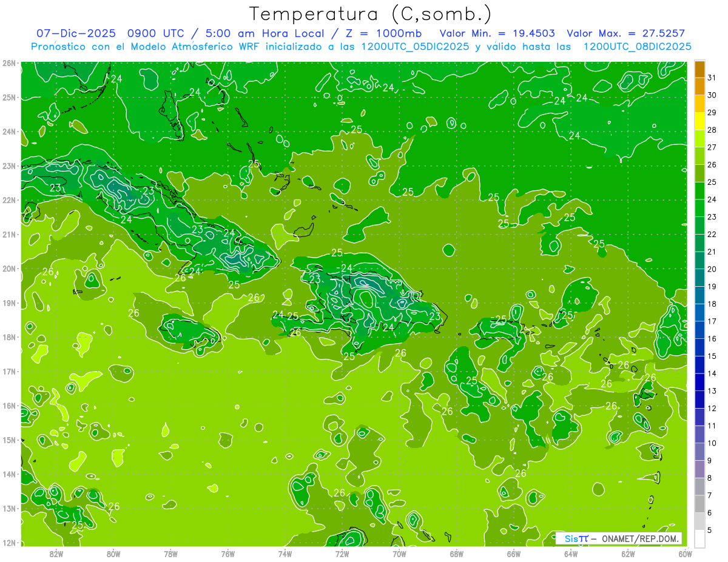This screenshot has height=562, width=728.
Task: Click the color scale label 31
Action: [712, 78]
